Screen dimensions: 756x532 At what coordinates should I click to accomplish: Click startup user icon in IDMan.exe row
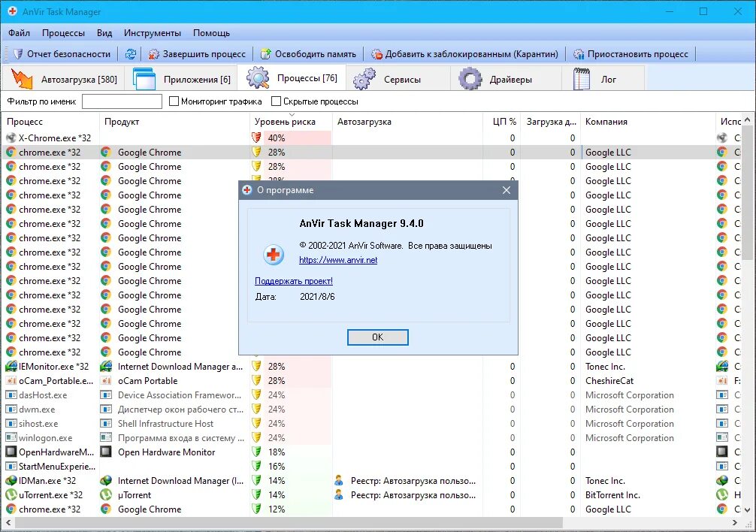[x=339, y=480]
